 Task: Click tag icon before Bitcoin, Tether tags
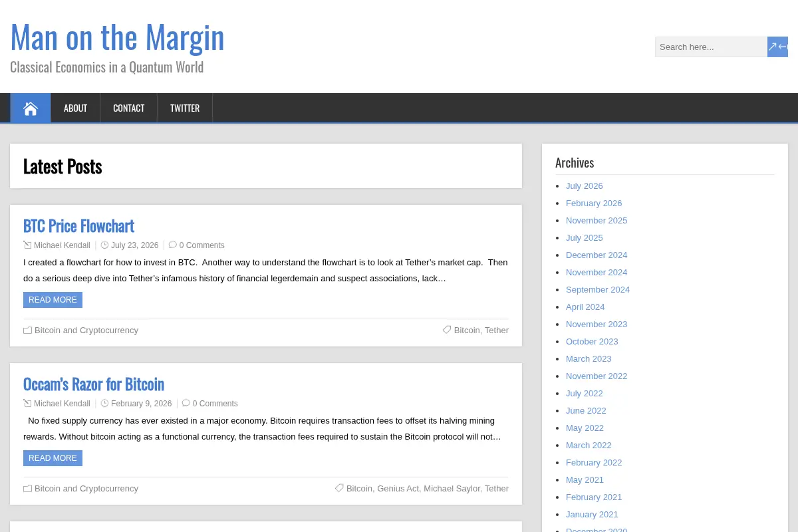[x=447, y=330]
